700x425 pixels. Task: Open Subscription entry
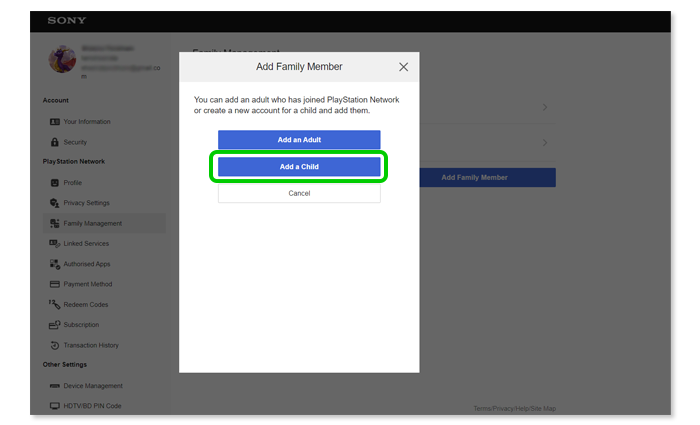pos(81,325)
